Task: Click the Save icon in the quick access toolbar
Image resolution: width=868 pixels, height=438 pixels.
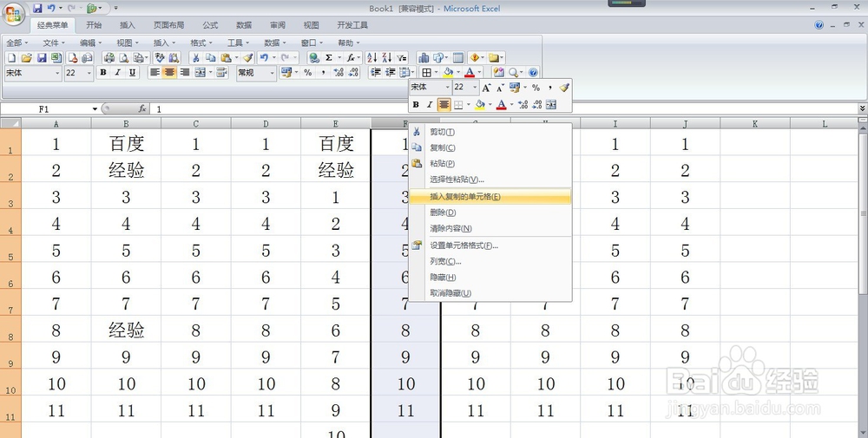Action: coord(37,9)
